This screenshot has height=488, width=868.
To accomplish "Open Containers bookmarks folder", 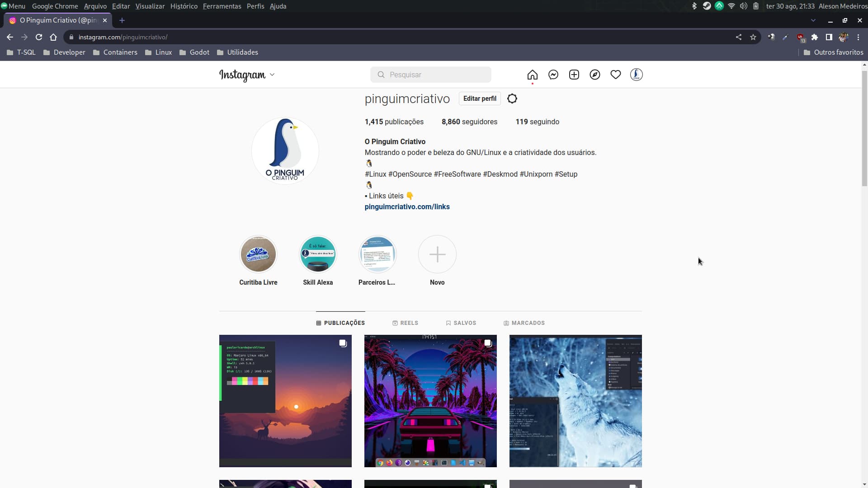I will pos(115,52).
